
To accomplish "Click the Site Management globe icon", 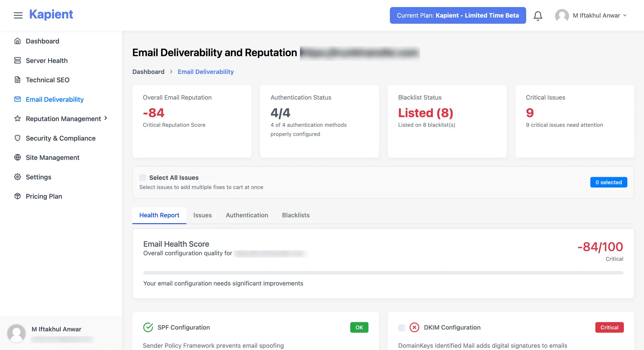I will point(18,157).
